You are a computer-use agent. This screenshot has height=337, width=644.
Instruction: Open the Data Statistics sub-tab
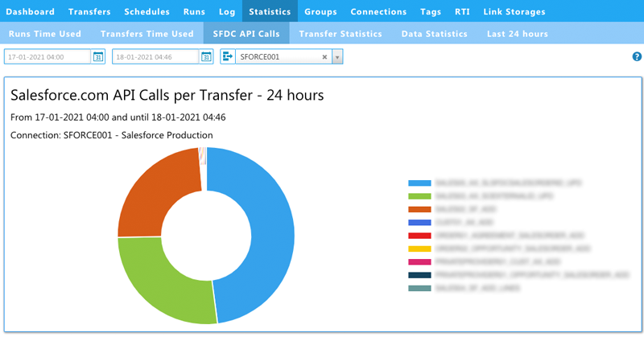pos(434,34)
